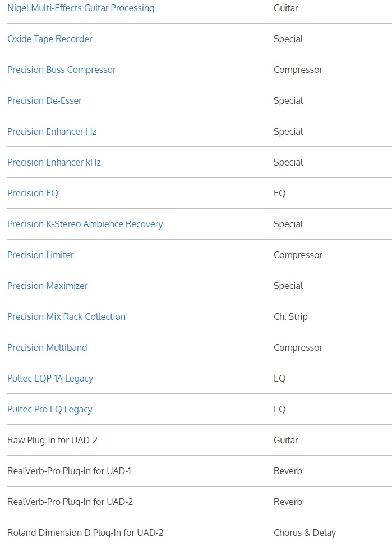The width and height of the screenshot is (392, 546).
Task: Open Precision Buss Compressor plug-in page
Action: [62, 70]
